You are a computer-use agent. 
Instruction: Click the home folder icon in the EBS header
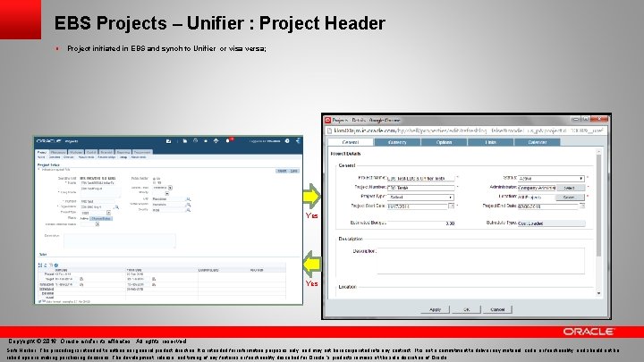[168, 141]
